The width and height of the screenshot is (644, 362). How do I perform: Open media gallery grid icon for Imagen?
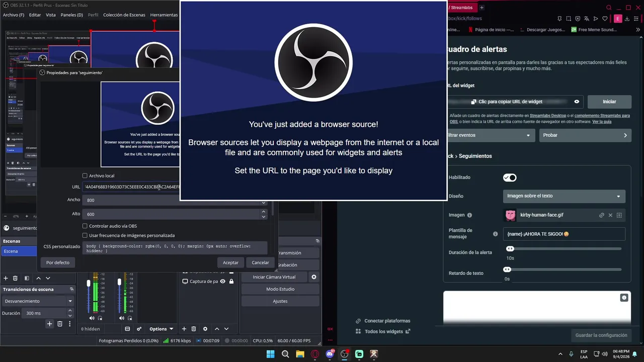[x=619, y=215]
